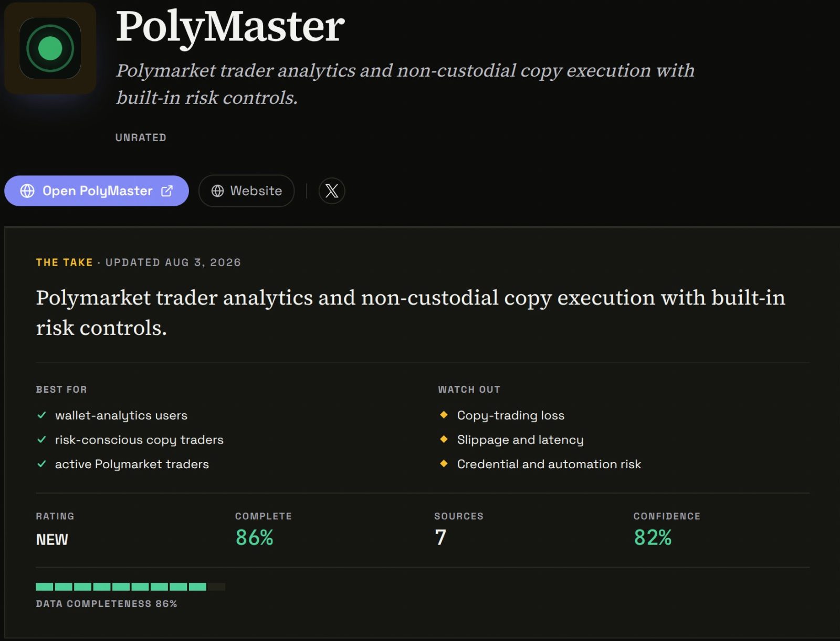Screen dimensions: 840x641
Task: Click the UNRATED status label
Action: (141, 138)
